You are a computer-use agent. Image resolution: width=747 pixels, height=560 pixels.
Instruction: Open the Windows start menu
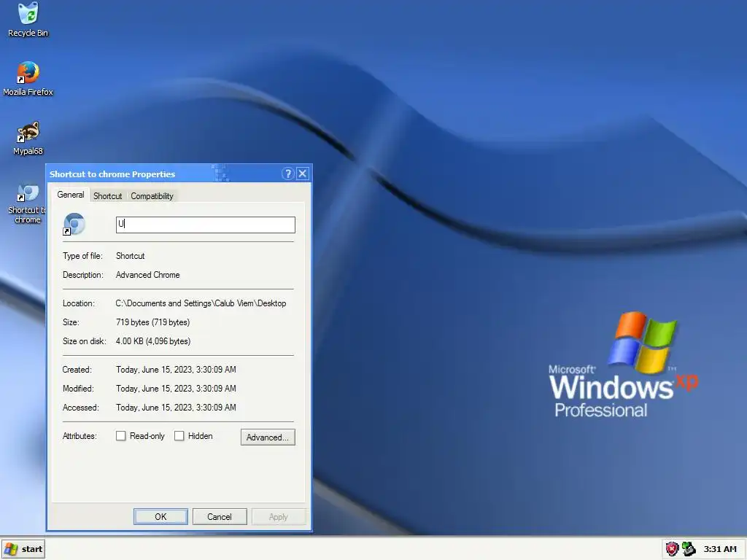23,549
